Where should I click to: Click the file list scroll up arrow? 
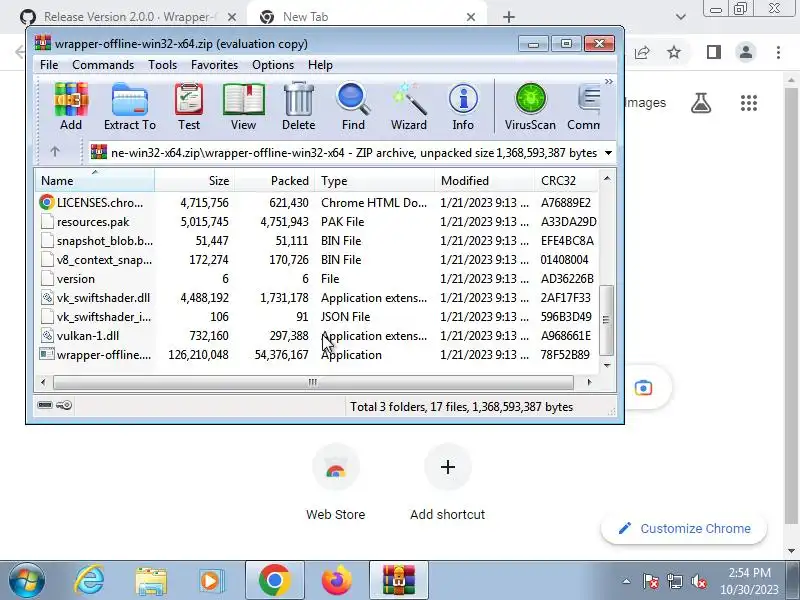607,178
